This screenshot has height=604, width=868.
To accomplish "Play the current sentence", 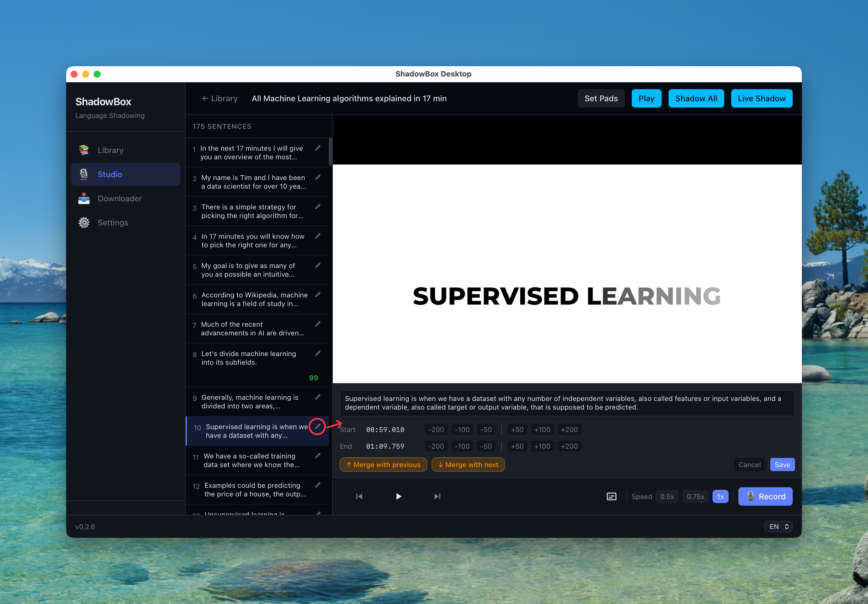I will (x=398, y=497).
